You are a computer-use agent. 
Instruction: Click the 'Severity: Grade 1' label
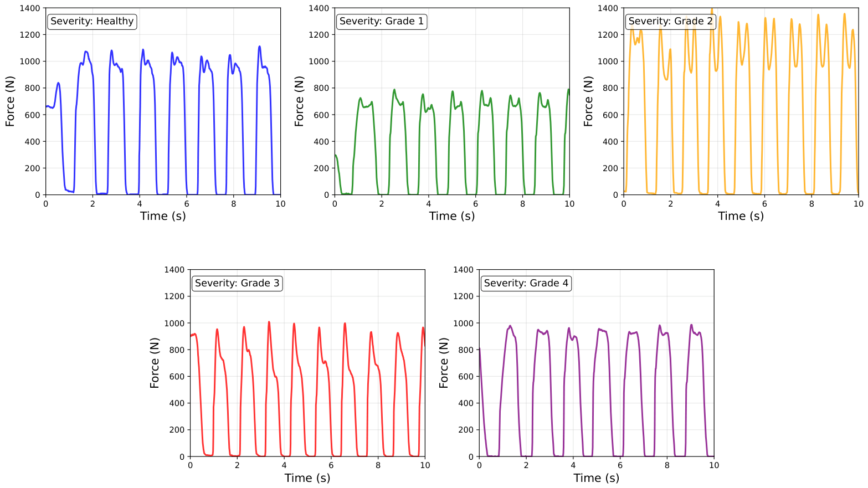pos(382,22)
